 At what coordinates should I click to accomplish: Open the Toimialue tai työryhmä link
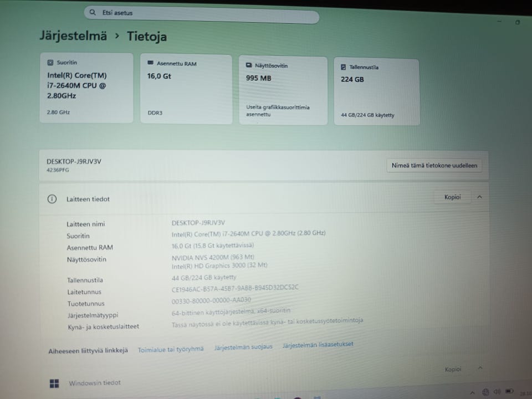[x=171, y=349]
